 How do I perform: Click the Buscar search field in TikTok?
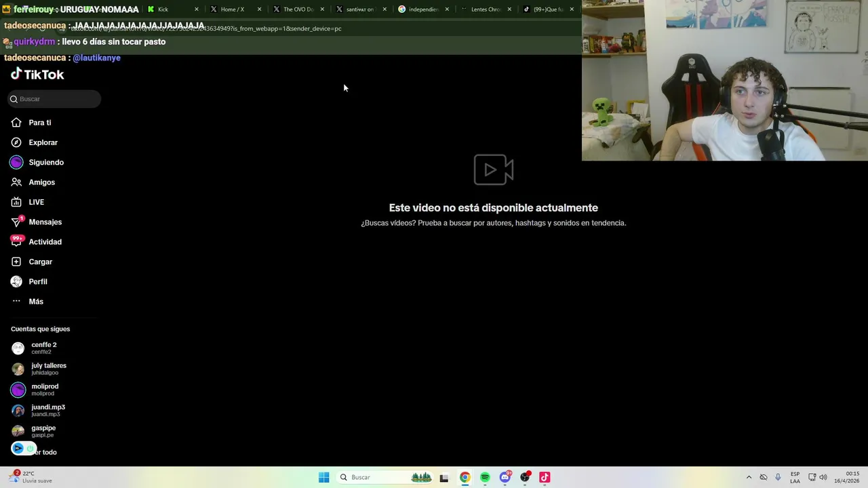tap(54, 99)
